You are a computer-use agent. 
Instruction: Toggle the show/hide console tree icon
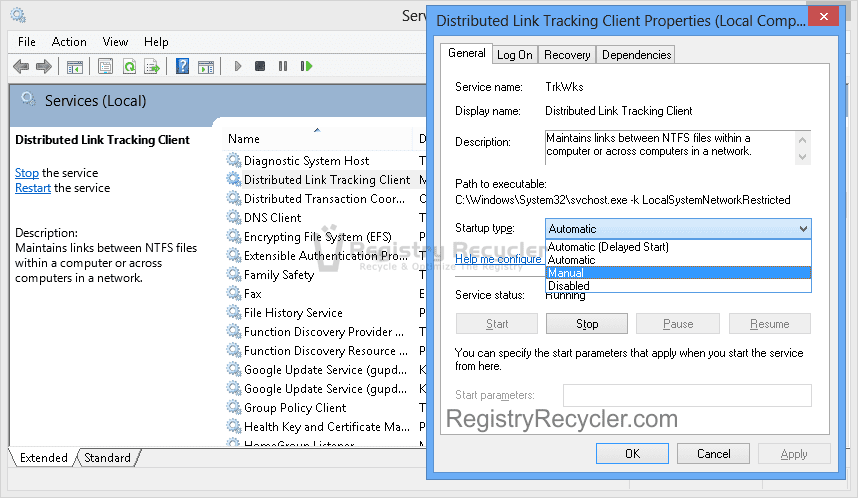point(74,67)
